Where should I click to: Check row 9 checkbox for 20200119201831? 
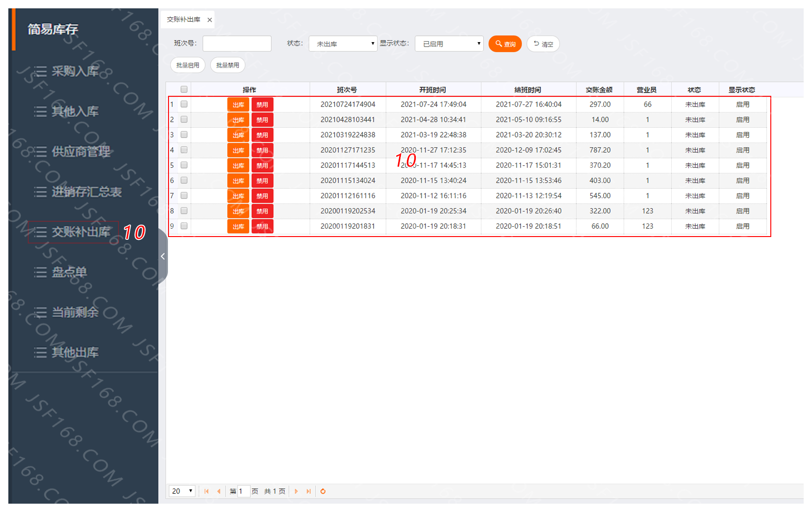[184, 226]
